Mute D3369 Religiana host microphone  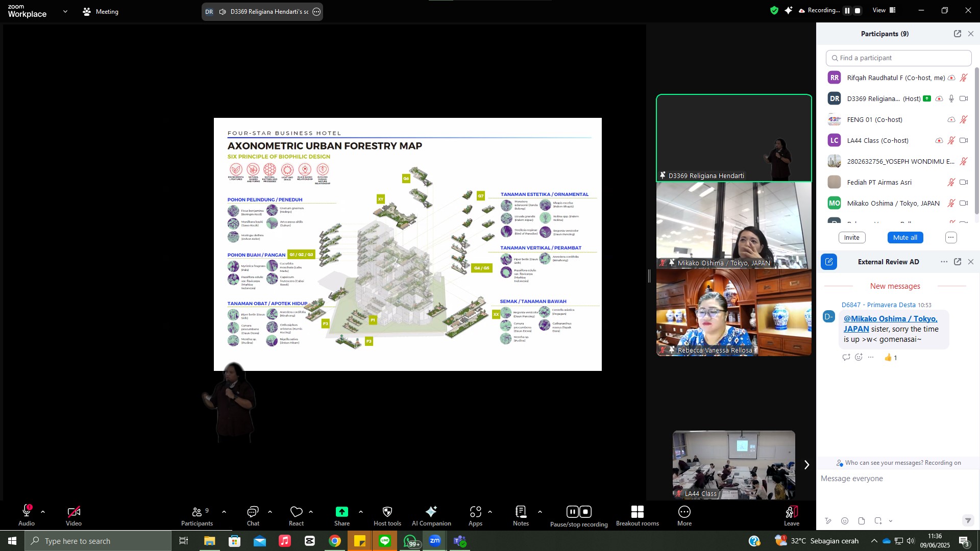coord(951,99)
